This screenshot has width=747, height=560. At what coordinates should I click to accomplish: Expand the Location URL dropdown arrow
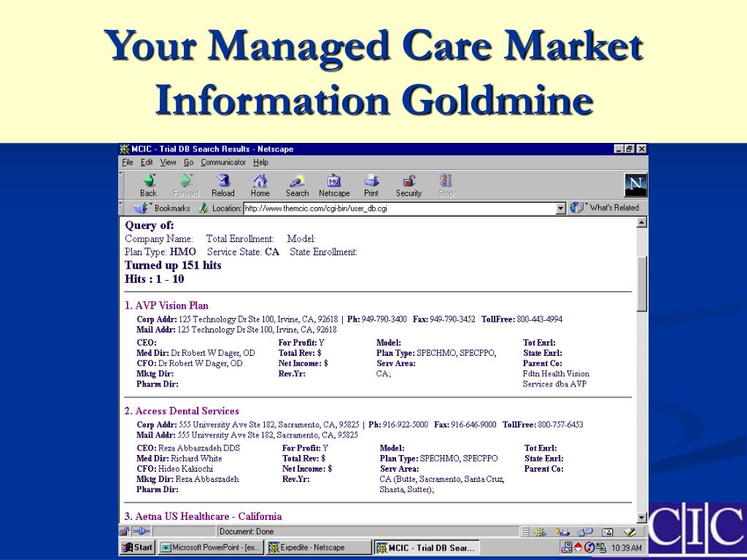point(561,208)
